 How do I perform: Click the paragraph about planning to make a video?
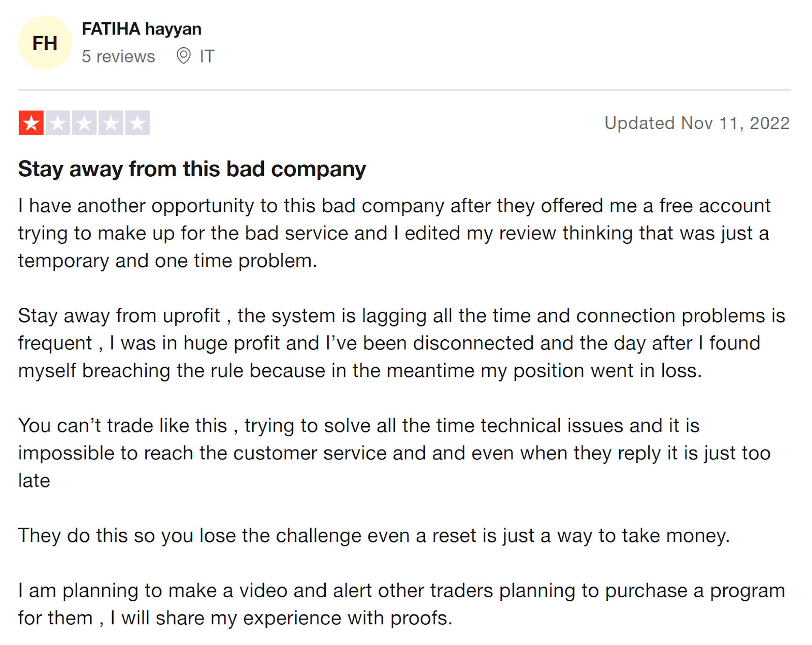(401, 604)
